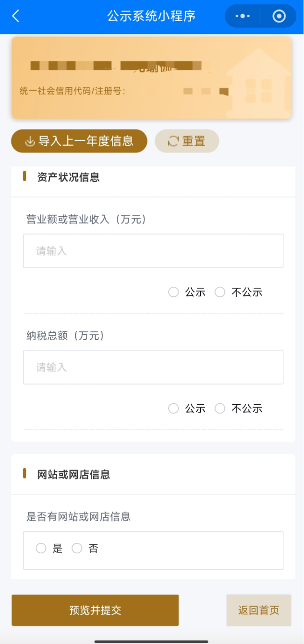Click the 纳税总额 input field

(x=153, y=367)
